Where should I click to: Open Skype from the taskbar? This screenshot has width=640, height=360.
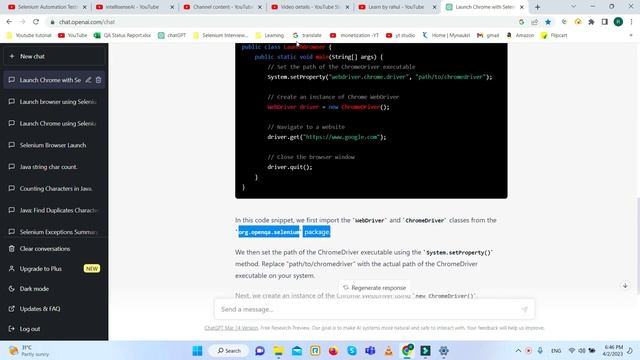tap(352, 351)
